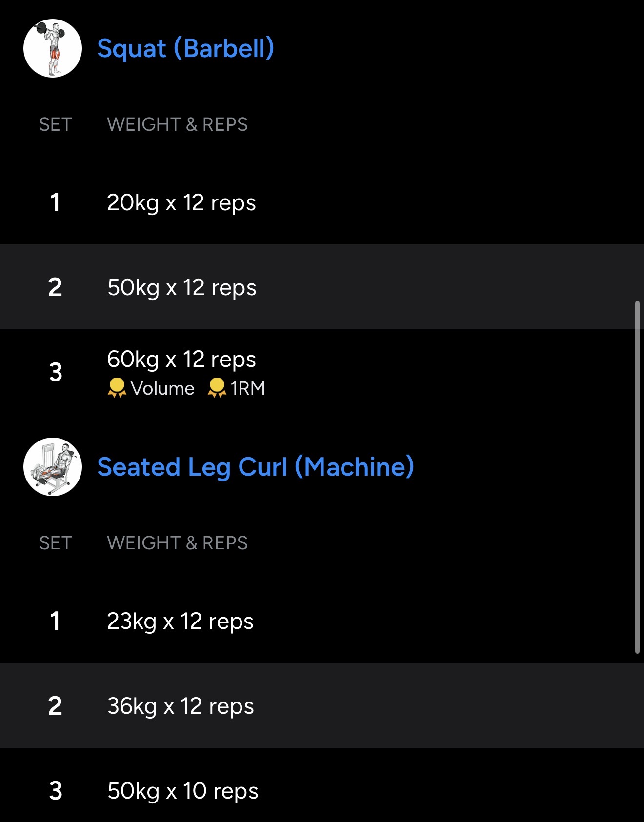
Task: Select the 50kg x 10 reps leg curl set
Action: [182, 791]
